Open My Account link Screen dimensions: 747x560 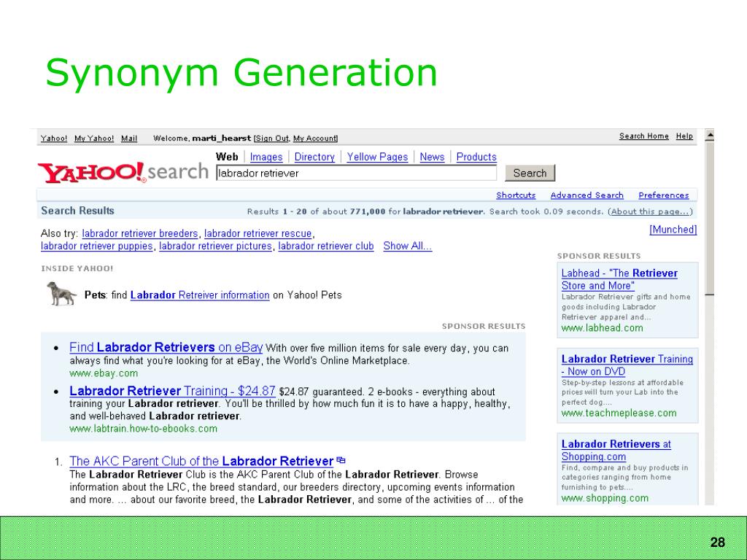tap(314, 139)
